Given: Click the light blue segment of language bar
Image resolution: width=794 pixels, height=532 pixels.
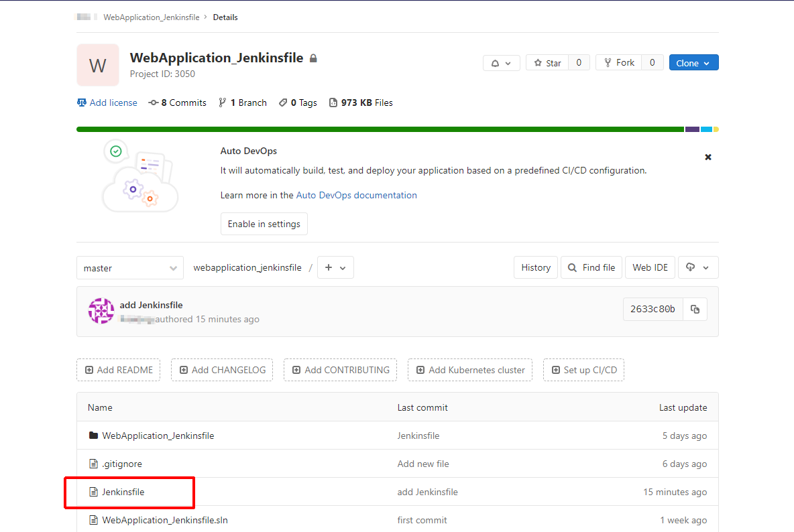Looking at the screenshot, I should (x=706, y=129).
